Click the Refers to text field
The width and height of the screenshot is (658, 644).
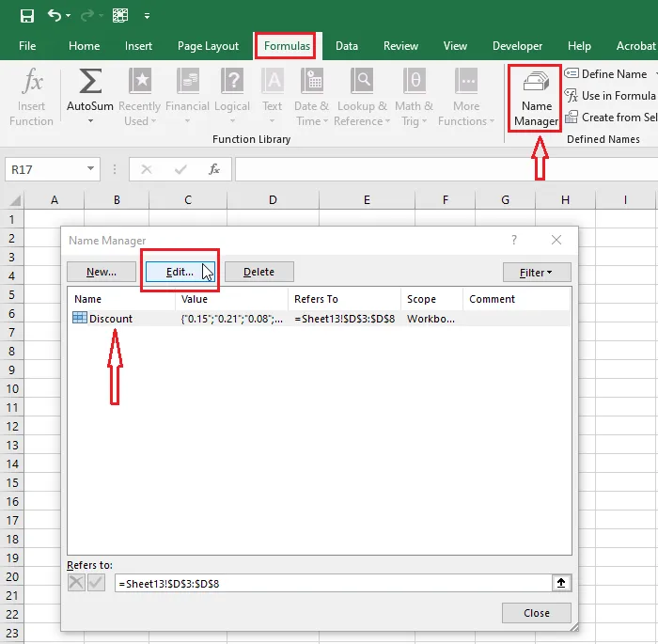pyautogui.click(x=333, y=584)
